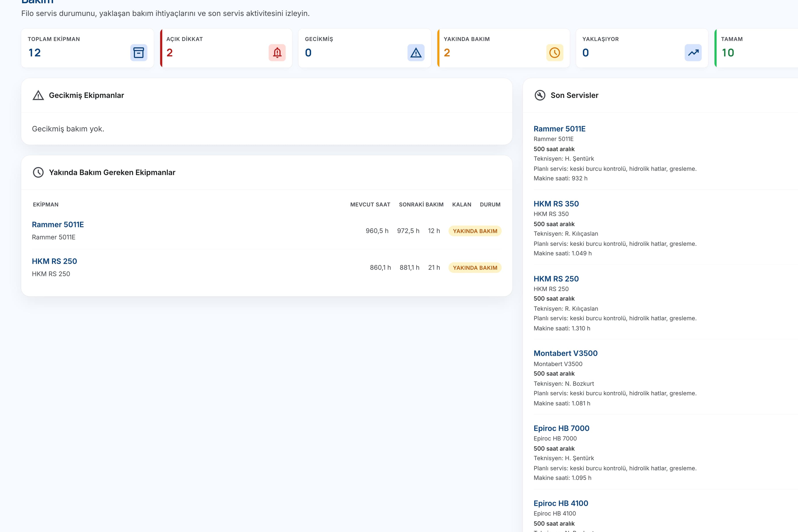Click the 'Filo servis durumunu' page description text
The height and width of the screenshot is (532, 798).
click(x=165, y=14)
